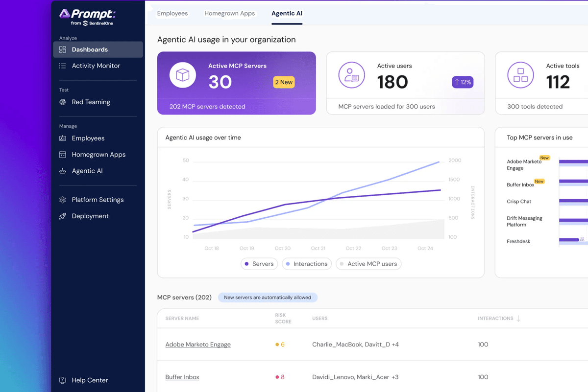Select the Activity Monitor list icon
The height and width of the screenshot is (392, 588).
[x=62, y=66]
